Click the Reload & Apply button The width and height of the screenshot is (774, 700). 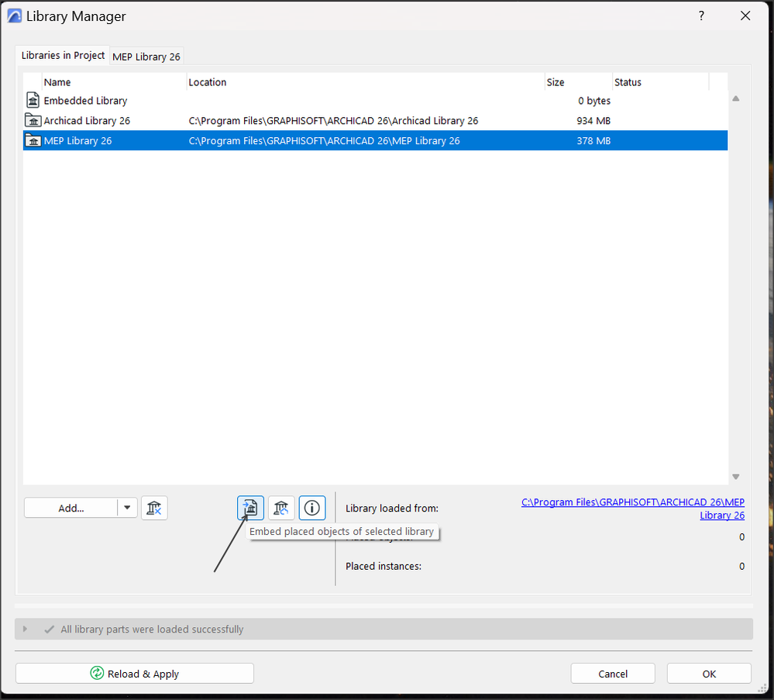coord(134,673)
